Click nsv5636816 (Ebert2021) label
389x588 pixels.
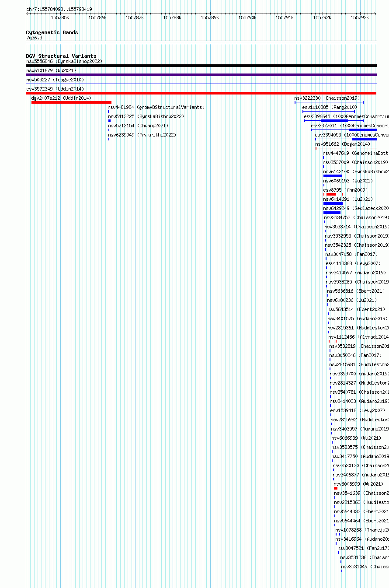pos(356,291)
